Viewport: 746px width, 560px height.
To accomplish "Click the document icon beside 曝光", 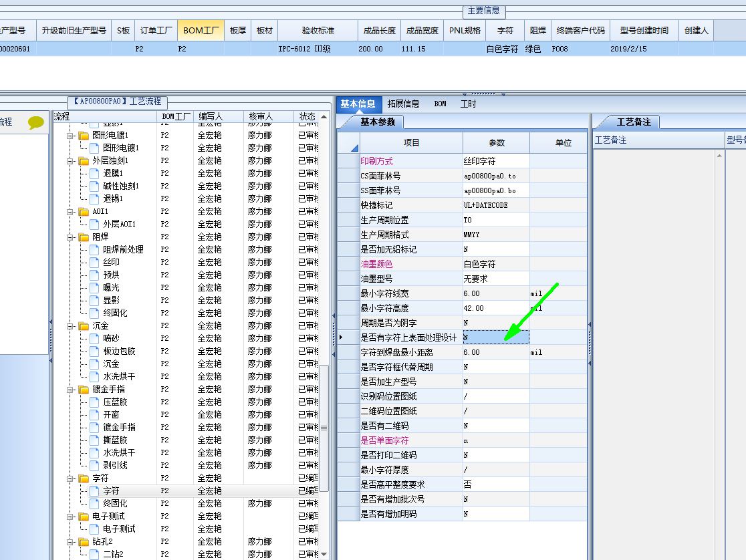I will 95,288.
